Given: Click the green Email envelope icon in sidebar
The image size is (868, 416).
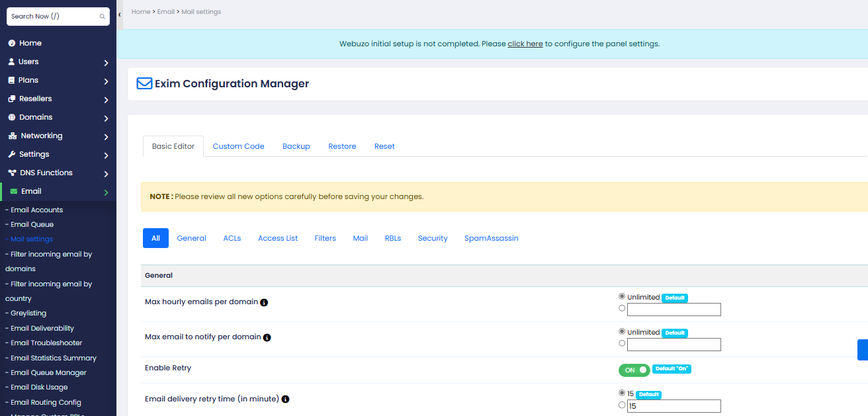Looking at the screenshot, I should point(14,191).
